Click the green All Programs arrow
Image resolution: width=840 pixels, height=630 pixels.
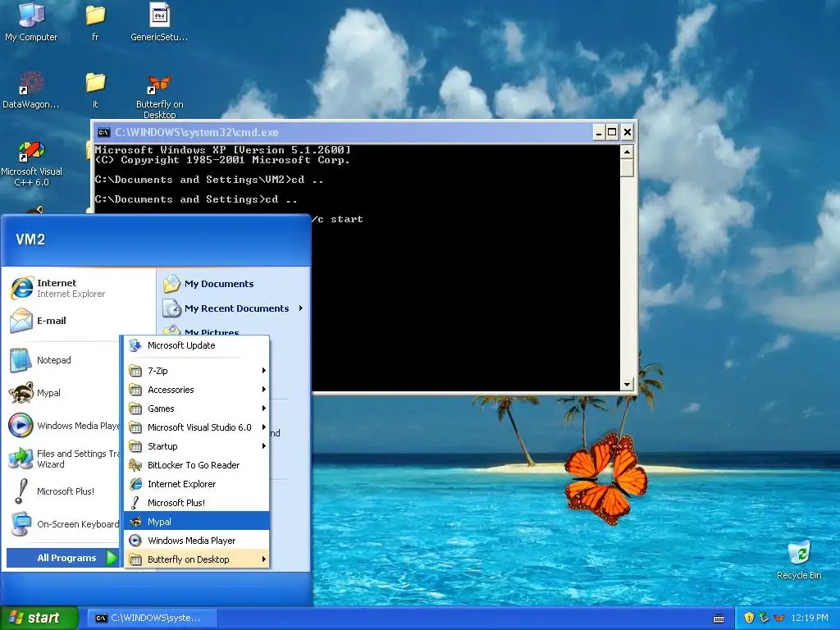point(112,558)
